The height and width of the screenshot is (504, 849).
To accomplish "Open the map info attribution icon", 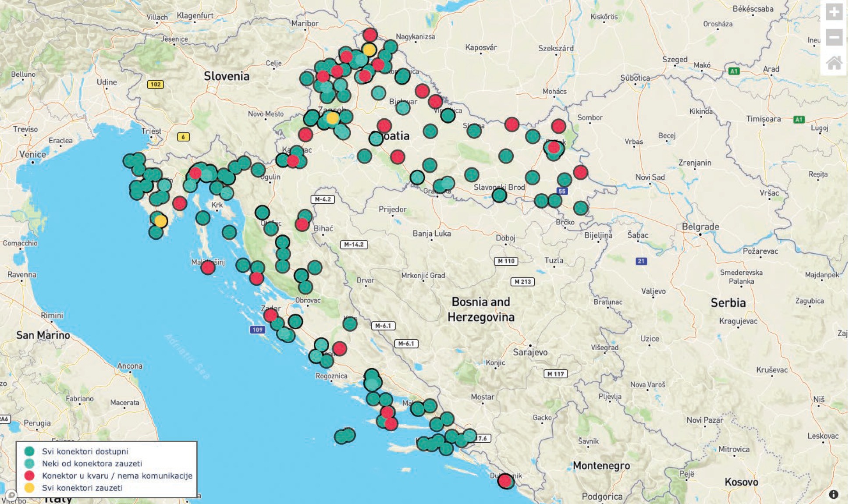I will pos(833,494).
